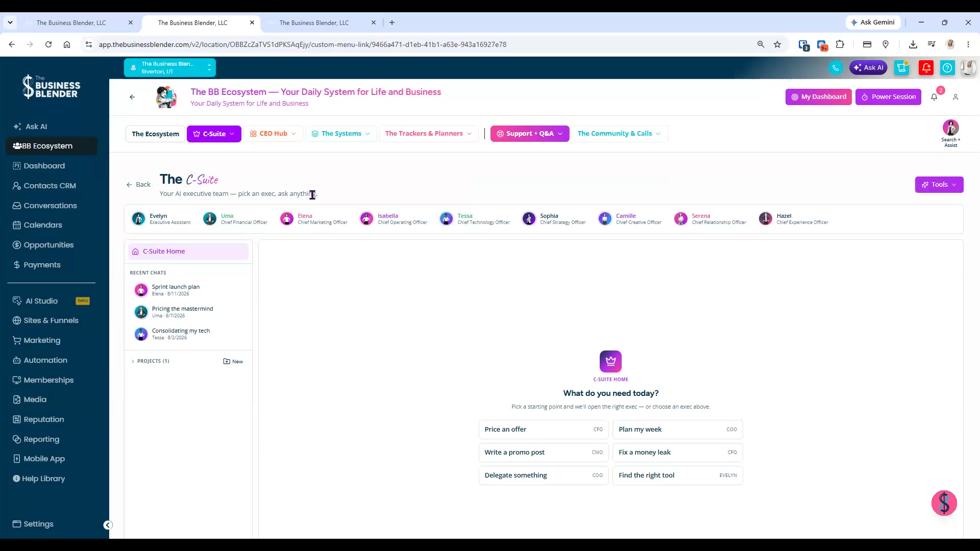Click the purple Ask AI header button
This screenshot has width=980, height=551.
[x=868, y=68]
